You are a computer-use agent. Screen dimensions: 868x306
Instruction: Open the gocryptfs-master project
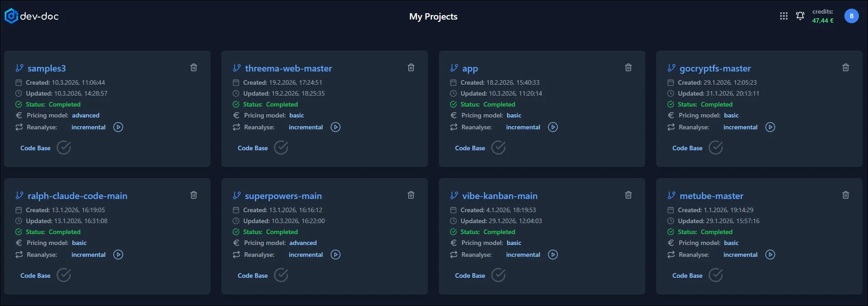715,68
